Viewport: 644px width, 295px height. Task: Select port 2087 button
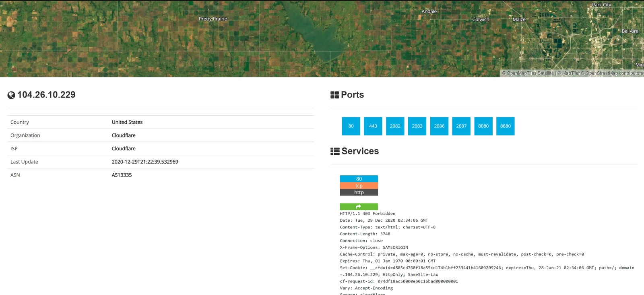461,126
